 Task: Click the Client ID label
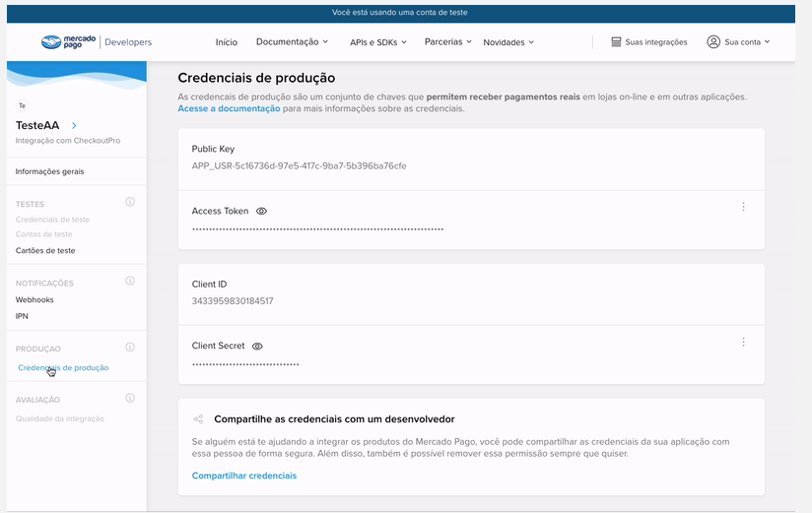click(x=209, y=285)
